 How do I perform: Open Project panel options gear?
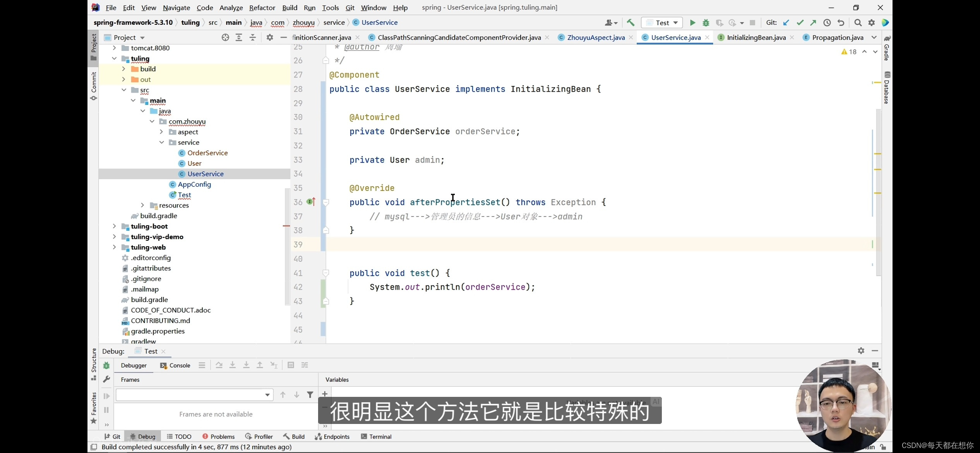click(x=270, y=38)
